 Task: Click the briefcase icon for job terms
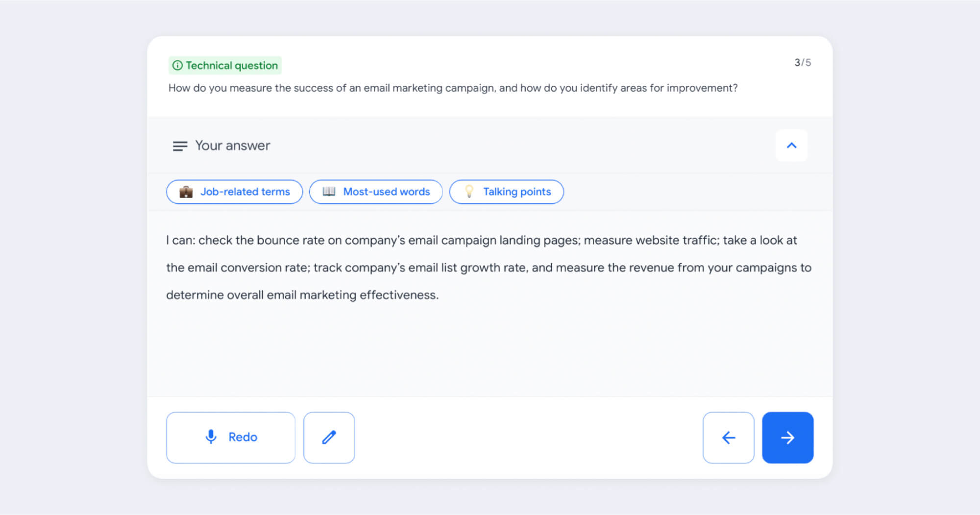[186, 192]
